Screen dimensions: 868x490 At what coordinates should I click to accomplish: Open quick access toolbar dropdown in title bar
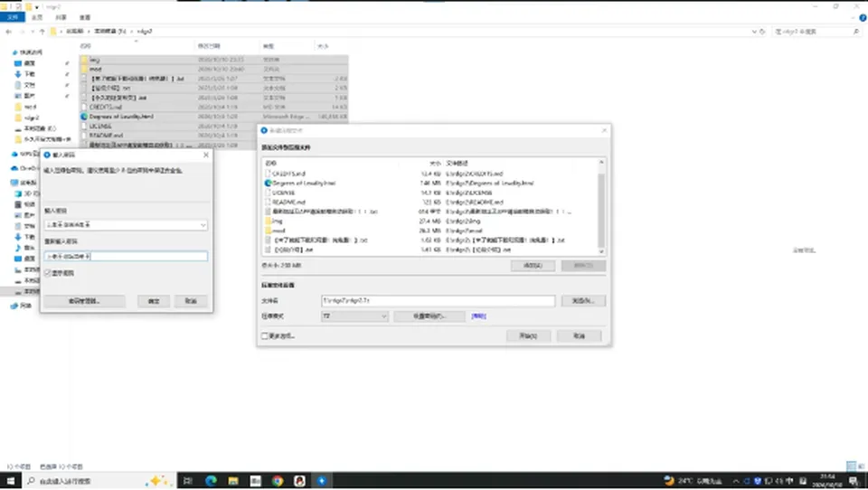tap(36, 6)
